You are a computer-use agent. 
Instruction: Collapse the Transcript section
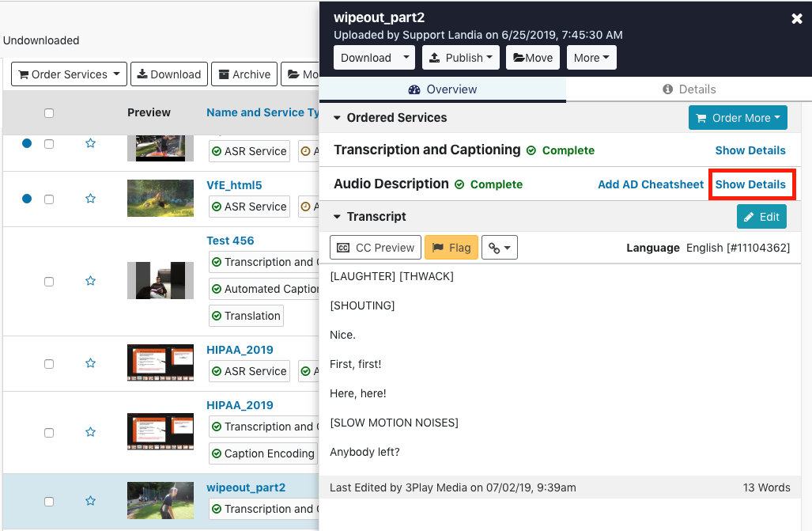pos(337,216)
